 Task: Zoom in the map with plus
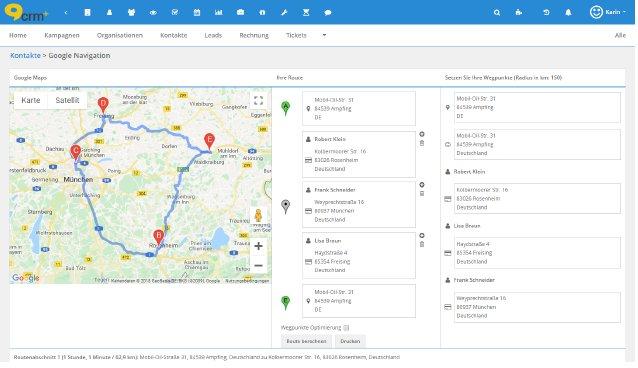coord(258,246)
